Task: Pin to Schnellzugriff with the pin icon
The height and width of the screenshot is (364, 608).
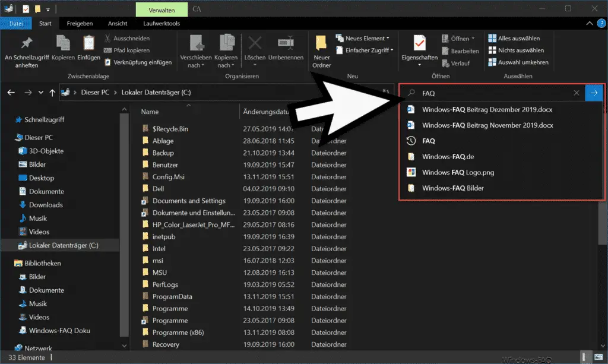Action: point(27,52)
